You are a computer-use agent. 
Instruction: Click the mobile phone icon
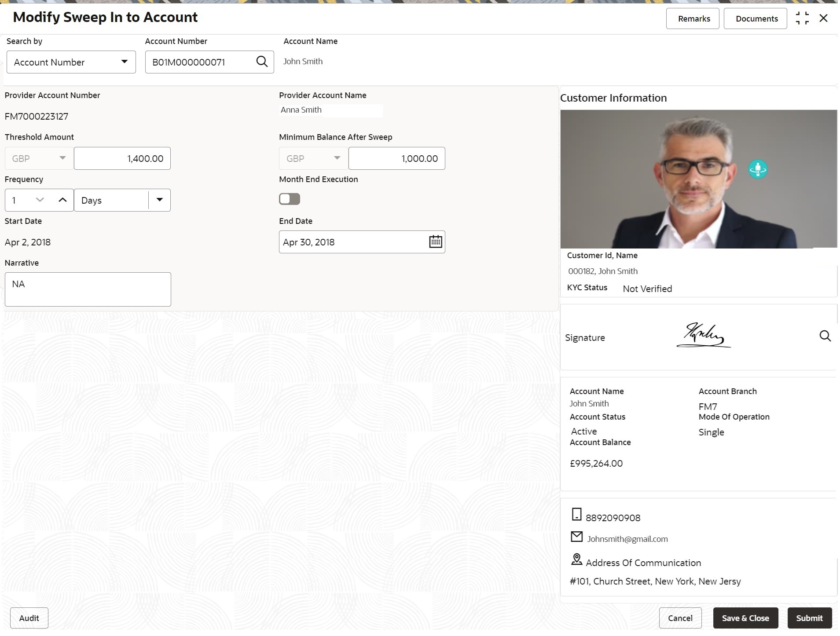pyautogui.click(x=576, y=514)
